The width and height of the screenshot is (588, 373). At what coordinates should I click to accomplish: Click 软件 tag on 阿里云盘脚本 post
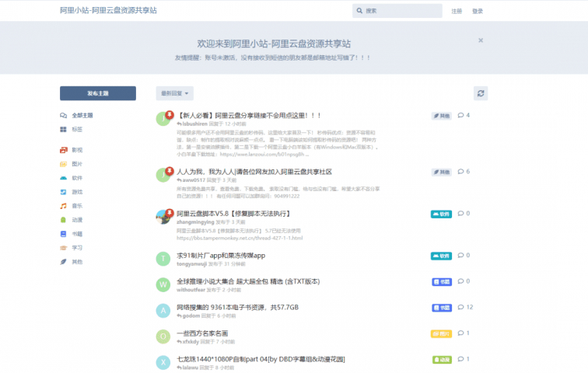[x=441, y=214]
